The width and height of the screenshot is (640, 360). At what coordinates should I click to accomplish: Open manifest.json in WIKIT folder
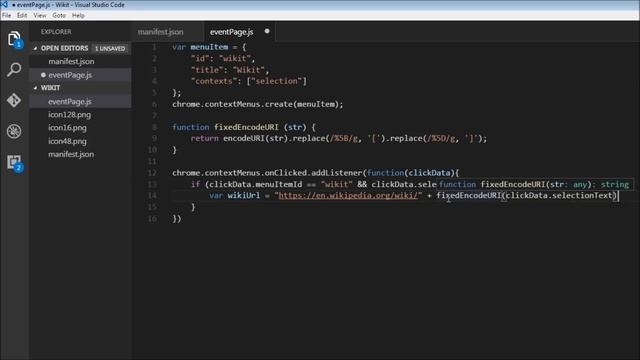(71, 154)
